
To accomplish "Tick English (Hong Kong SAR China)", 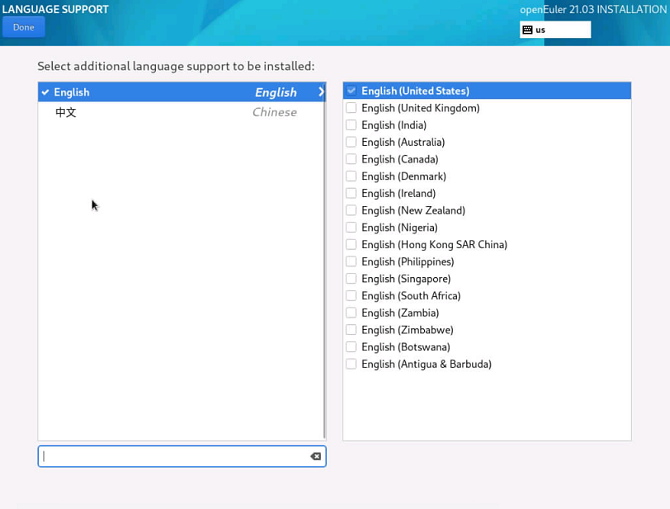I will point(351,244).
